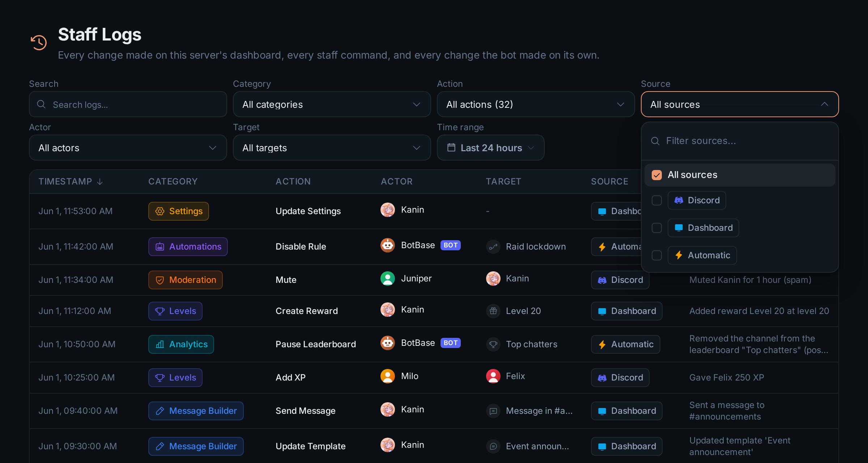
Task: Click the TIMESTAMP column header
Action: click(x=71, y=182)
